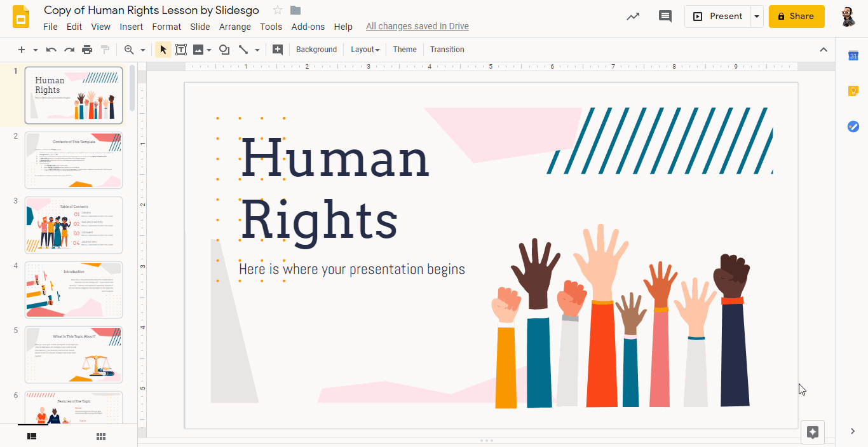Select slide 3 thumbnail

click(74, 224)
